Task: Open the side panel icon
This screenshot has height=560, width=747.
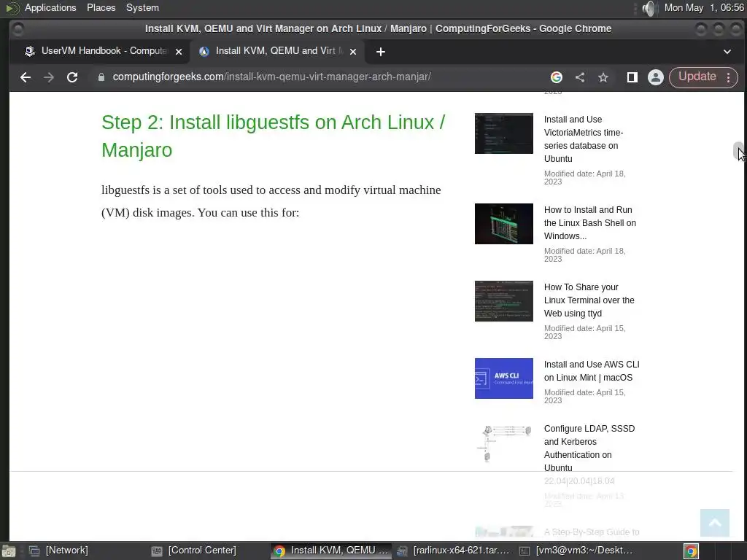Action: coord(632,77)
